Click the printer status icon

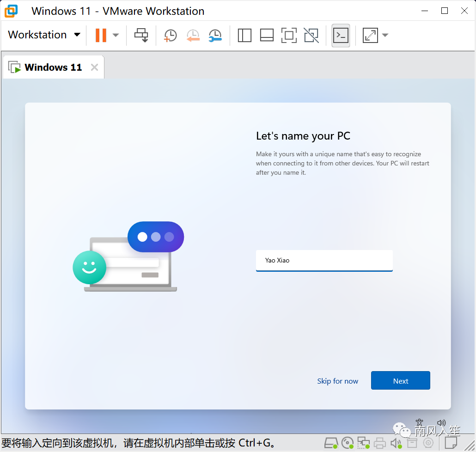379,443
